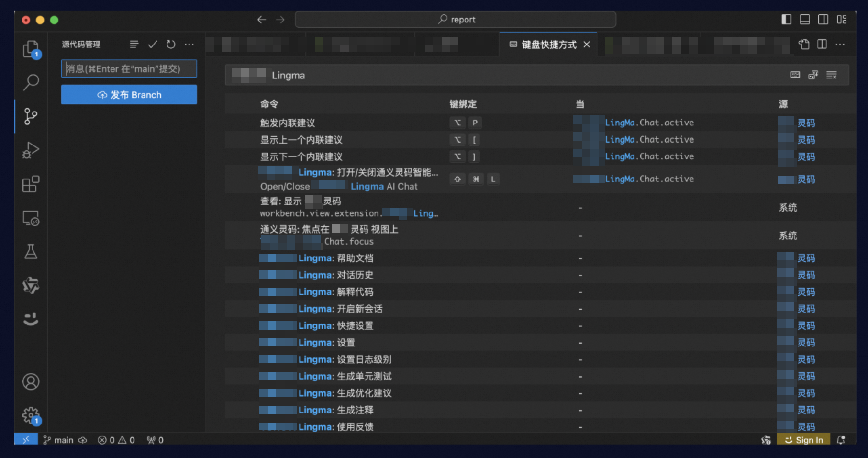Toggle secondary side bar layout icon
Image resolution: width=868 pixels, height=458 pixels.
click(823, 19)
